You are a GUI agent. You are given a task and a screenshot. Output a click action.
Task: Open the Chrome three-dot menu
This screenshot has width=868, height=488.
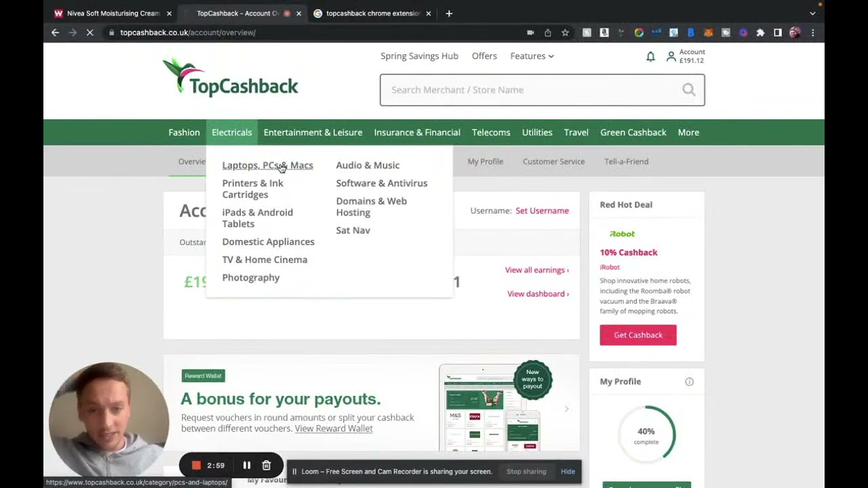[x=812, y=33]
